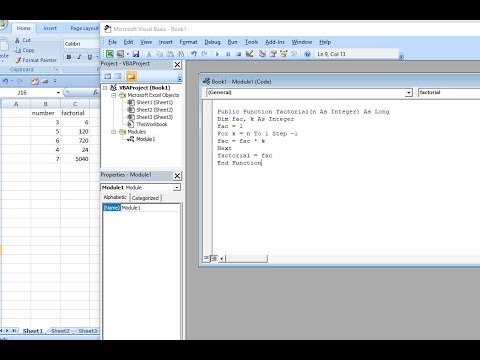Click the View Object icon in Project pane
Image resolution: width=480 pixels, height=360 pixels.
point(118,76)
